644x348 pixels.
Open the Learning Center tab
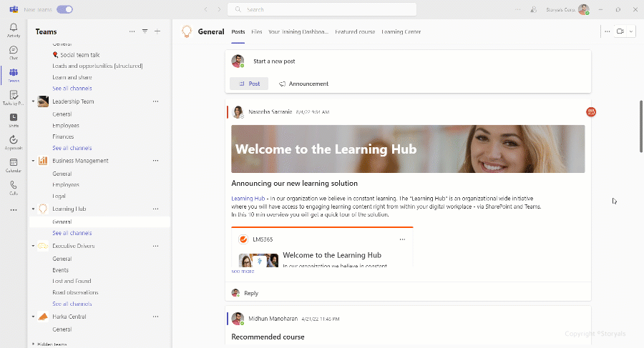coord(401,31)
